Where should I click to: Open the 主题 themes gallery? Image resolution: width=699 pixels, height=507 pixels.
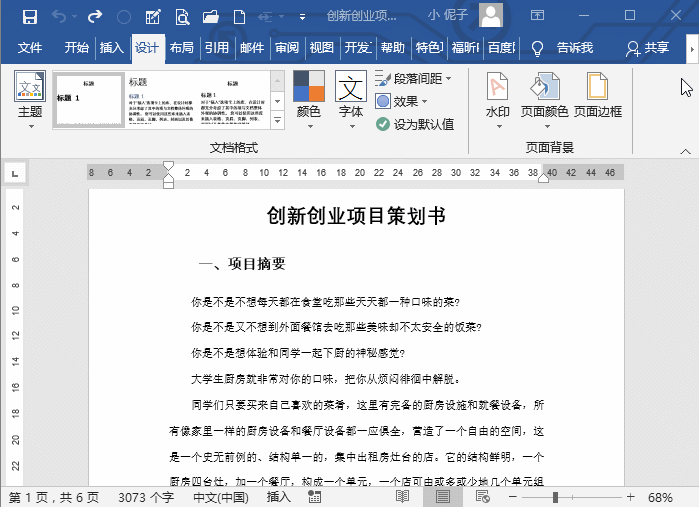(x=30, y=99)
